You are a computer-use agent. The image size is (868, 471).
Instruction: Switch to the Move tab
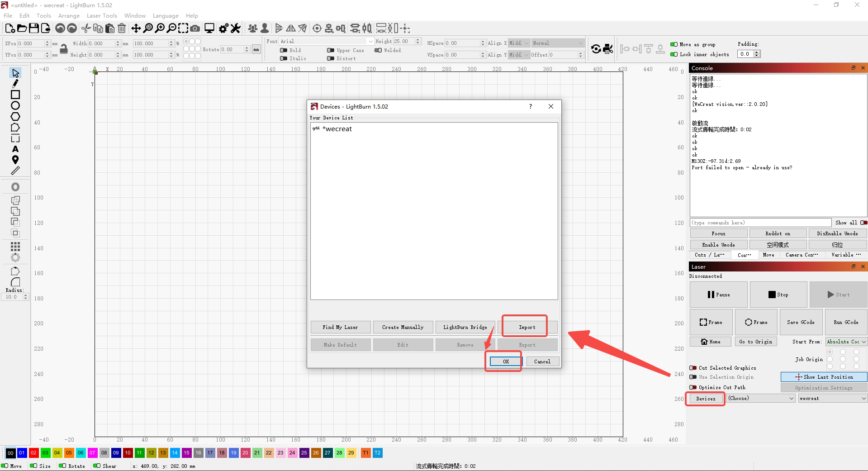pos(768,255)
